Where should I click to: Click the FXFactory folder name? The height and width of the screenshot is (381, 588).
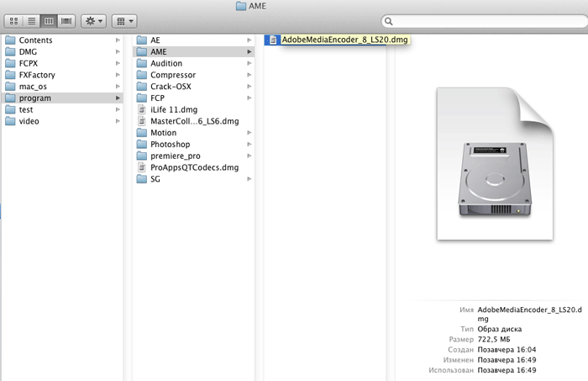tap(37, 75)
